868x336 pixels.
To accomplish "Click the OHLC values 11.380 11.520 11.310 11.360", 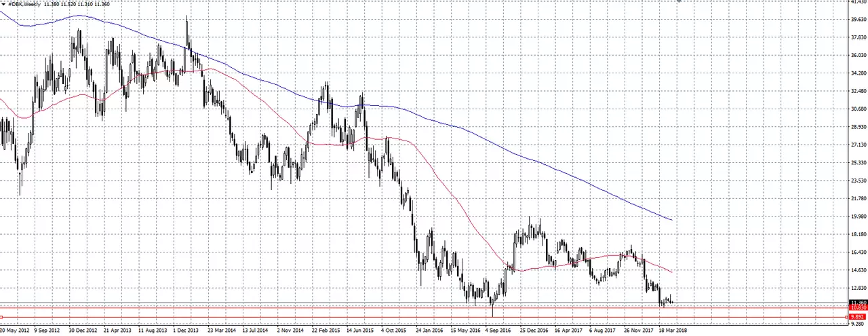I will pos(77,4).
